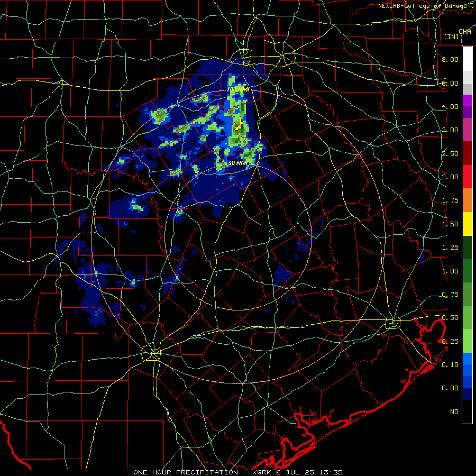476x476 pixels.
Task: Click the 8.00 legend scale label
Action: point(450,59)
